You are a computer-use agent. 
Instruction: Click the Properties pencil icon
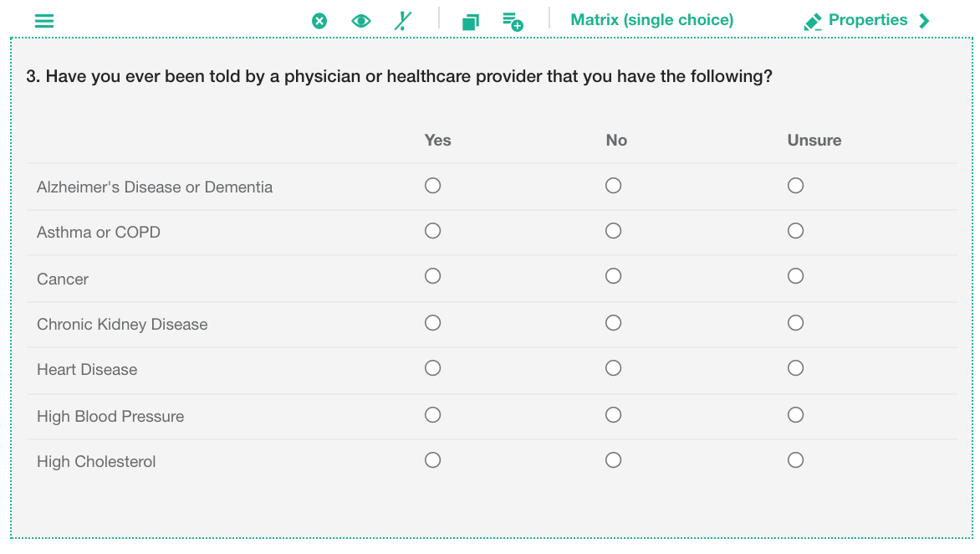pyautogui.click(x=812, y=22)
